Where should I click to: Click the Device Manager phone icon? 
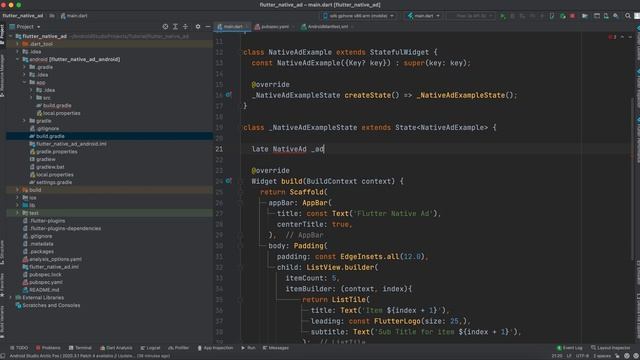point(606,16)
